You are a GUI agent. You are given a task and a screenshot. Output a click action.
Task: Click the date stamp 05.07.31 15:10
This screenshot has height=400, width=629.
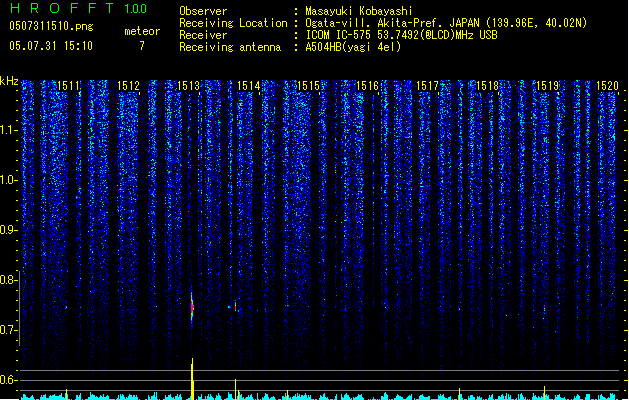click(51, 46)
